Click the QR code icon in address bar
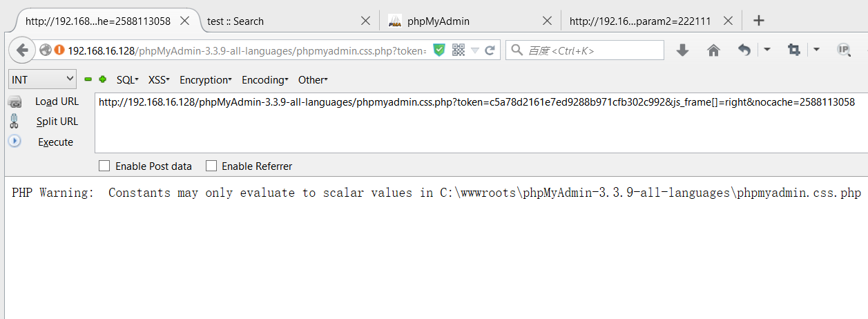 459,50
